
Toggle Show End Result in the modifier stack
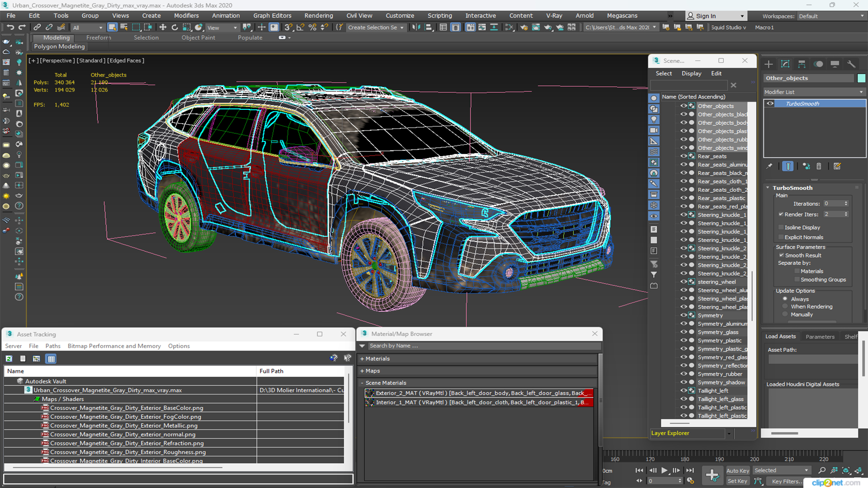tap(788, 166)
